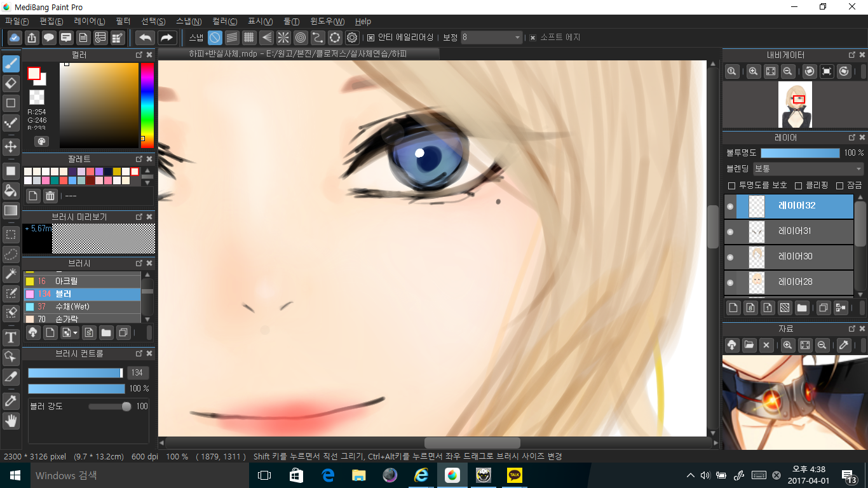This screenshot has width=868, height=488.
Task: Zoom in within the Navigator panel
Action: pyautogui.click(x=754, y=72)
